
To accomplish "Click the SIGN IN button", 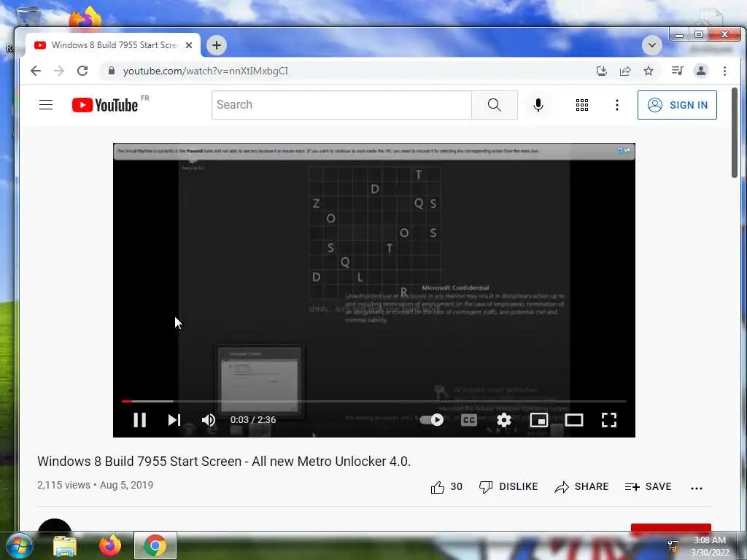I will click(677, 105).
